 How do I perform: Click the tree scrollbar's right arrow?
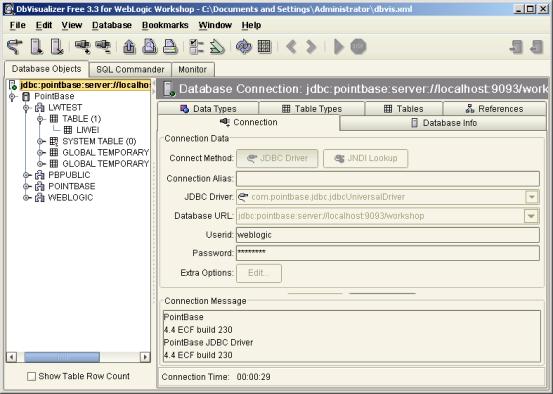[x=145, y=357]
